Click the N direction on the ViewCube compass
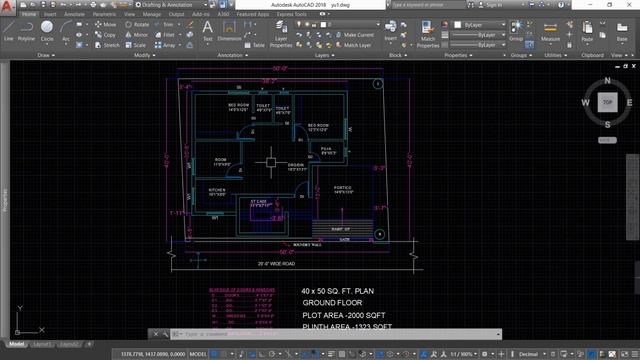The image size is (640, 360). pos(607,81)
